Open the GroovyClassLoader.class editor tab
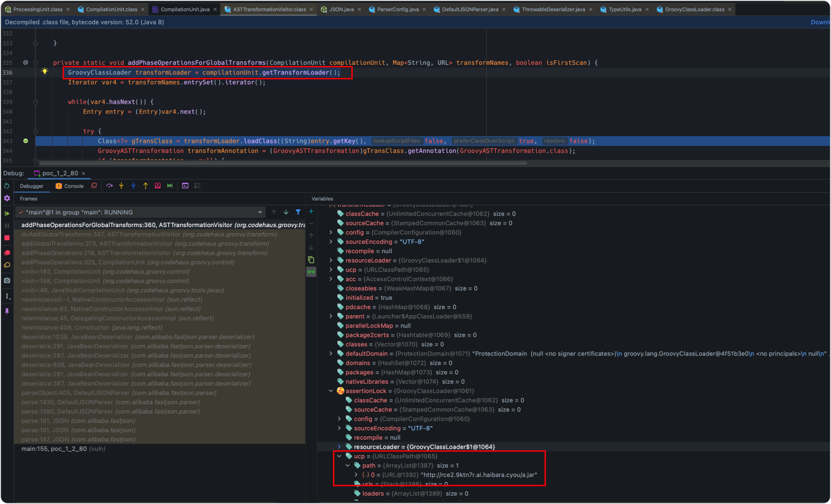831x504 pixels. 695,9
